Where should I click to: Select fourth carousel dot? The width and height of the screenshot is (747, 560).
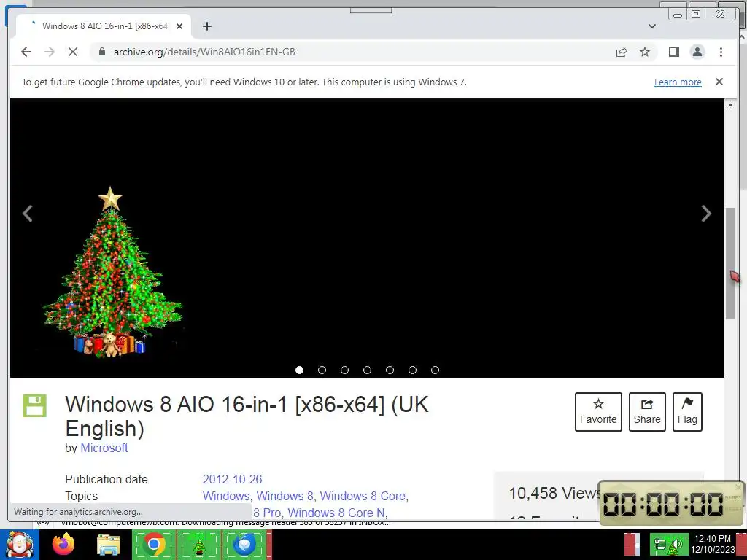click(x=368, y=370)
